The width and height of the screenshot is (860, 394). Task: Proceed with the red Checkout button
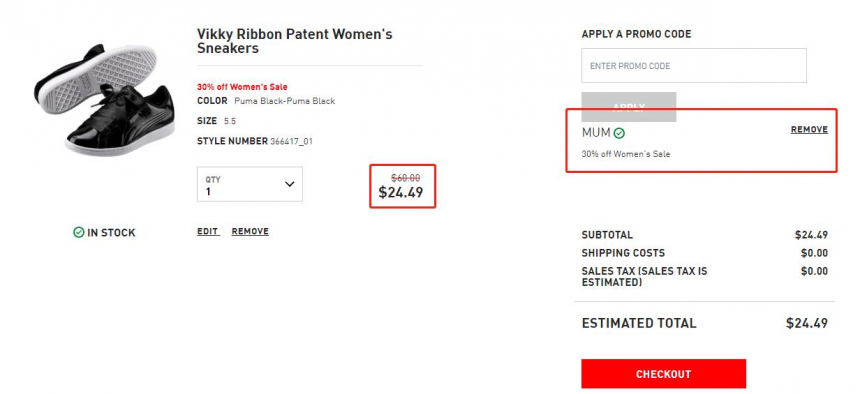[x=664, y=374]
